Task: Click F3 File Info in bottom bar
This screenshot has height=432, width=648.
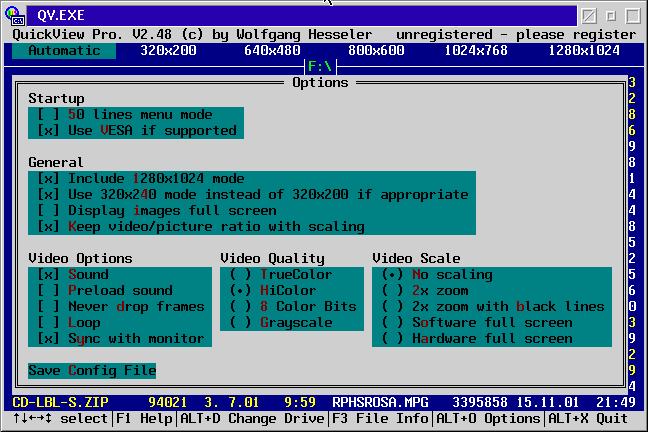Action: coord(380,418)
